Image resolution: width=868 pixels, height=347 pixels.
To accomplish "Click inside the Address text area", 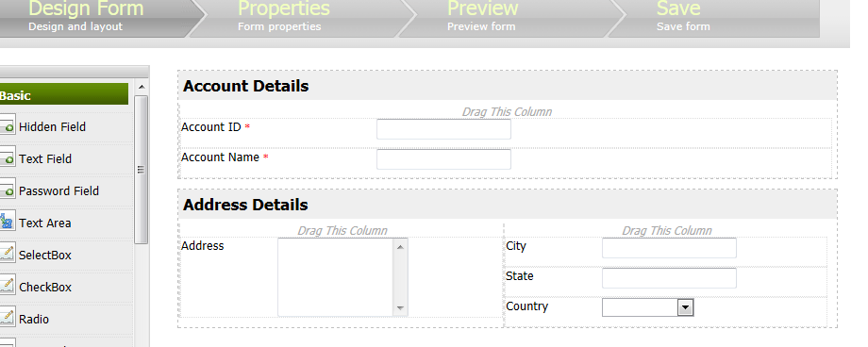I will [x=336, y=277].
